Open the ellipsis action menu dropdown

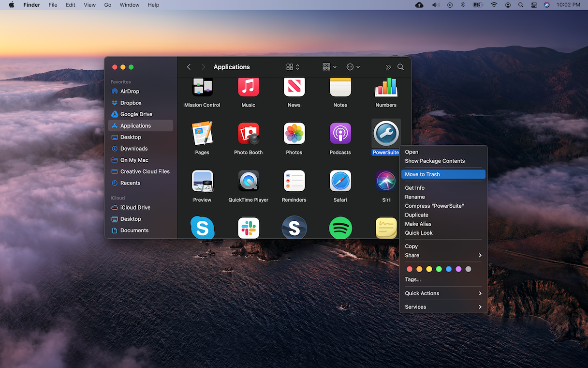click(353, 67)
